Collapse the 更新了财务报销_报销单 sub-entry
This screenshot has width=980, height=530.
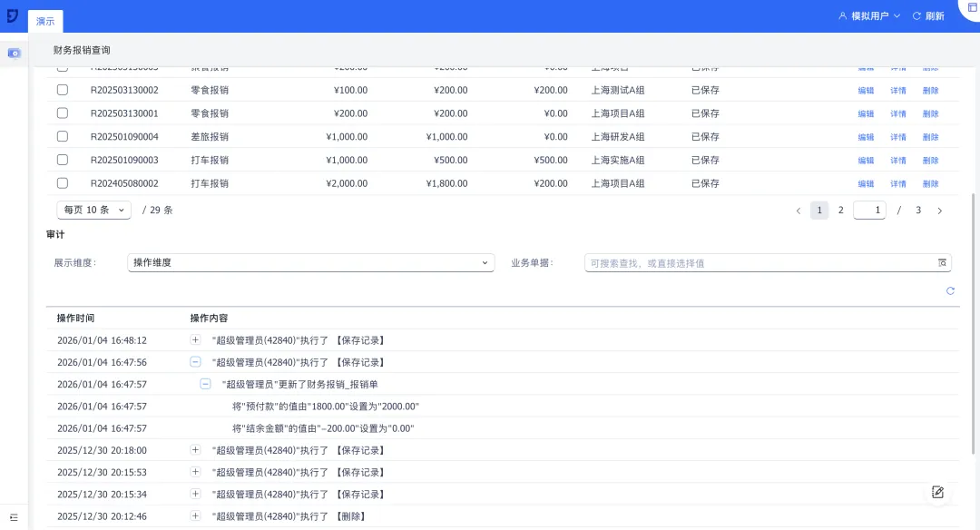coord(205,384)
